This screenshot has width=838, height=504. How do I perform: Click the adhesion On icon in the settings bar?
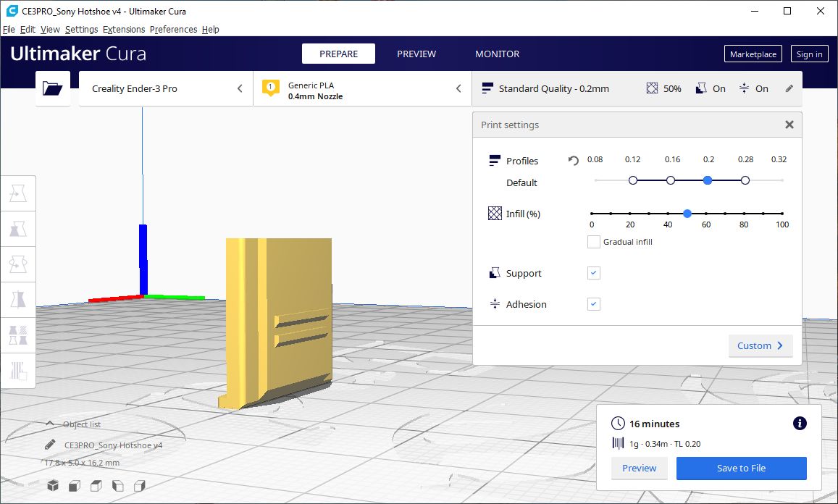tap(744, 89)
